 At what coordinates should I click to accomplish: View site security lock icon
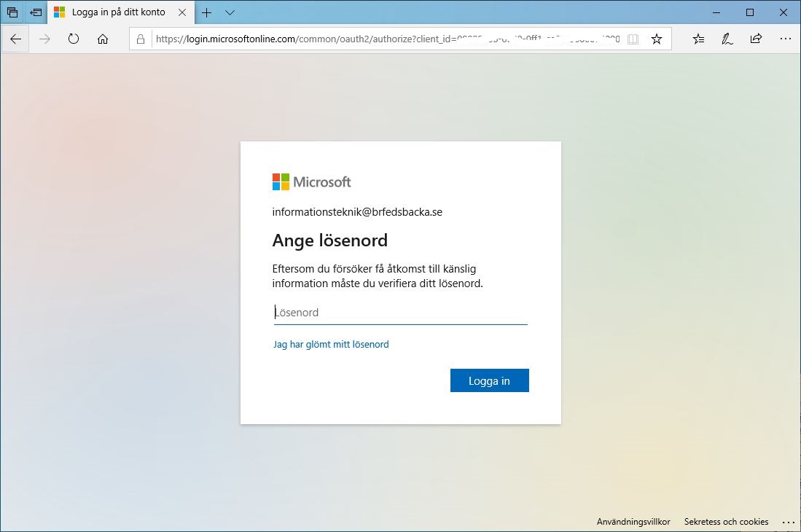click(x=141, y=39)
